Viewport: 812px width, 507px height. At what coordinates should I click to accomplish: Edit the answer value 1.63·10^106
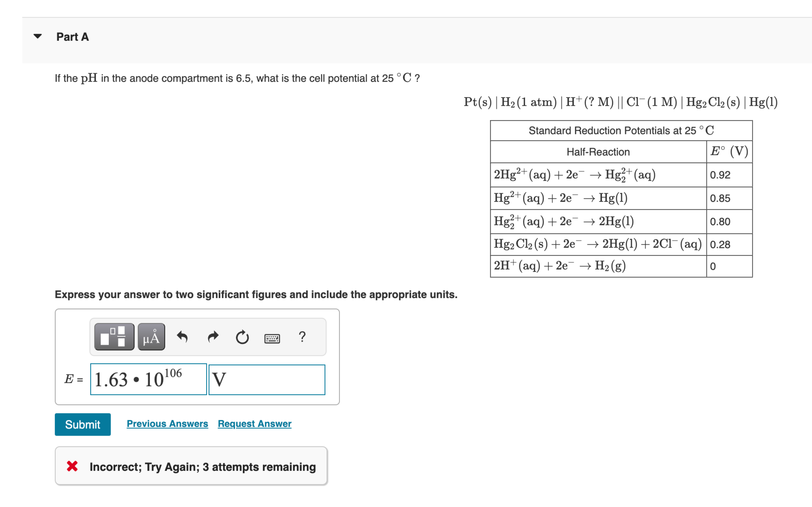[x=148, y=379]
